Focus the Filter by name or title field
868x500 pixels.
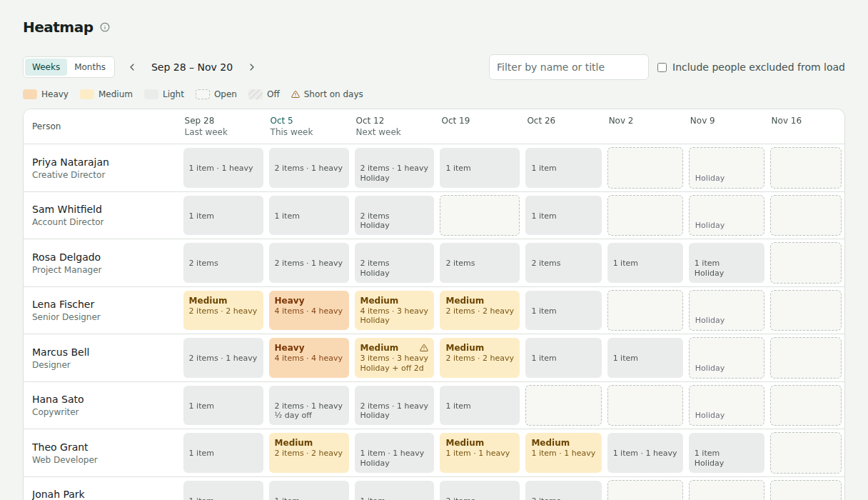pos(569,67)
